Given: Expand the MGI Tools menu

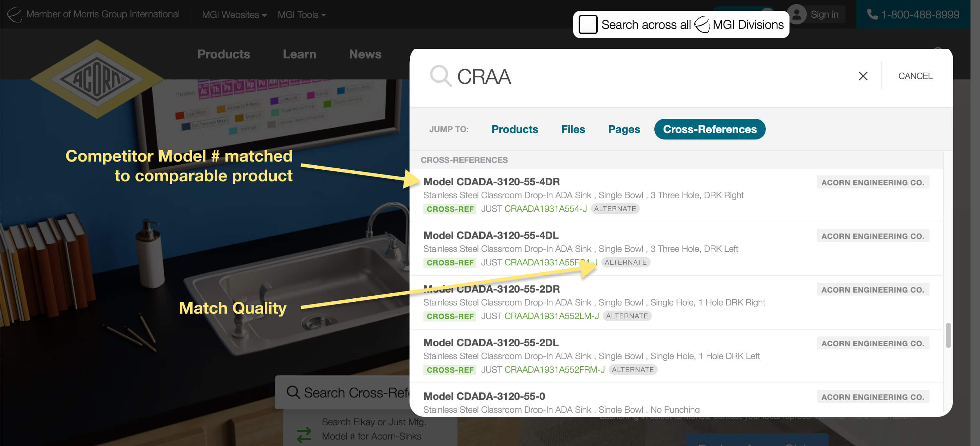Looking at the screenshot, I should [x=301, y=15].
